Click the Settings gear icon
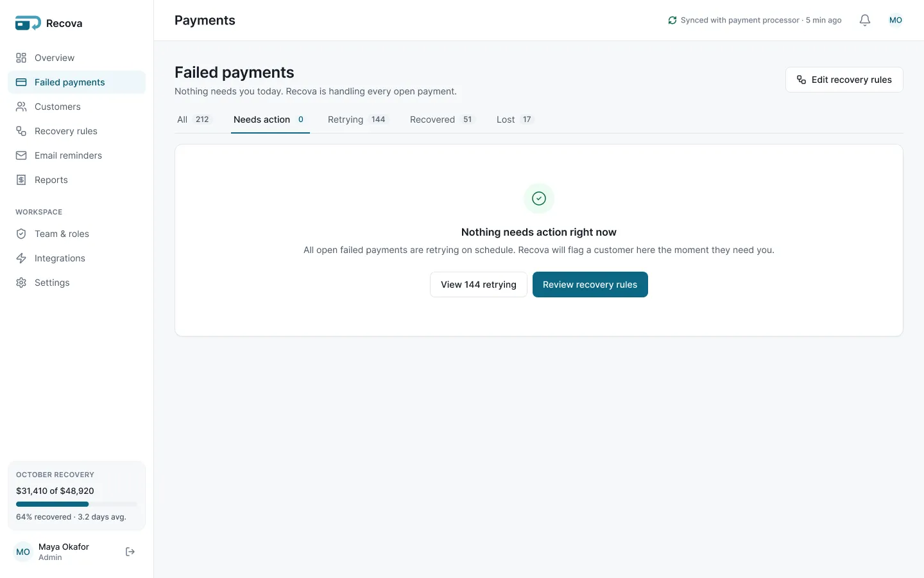The width and height of the screenshot is (924, 578). [x=21, y=283]
